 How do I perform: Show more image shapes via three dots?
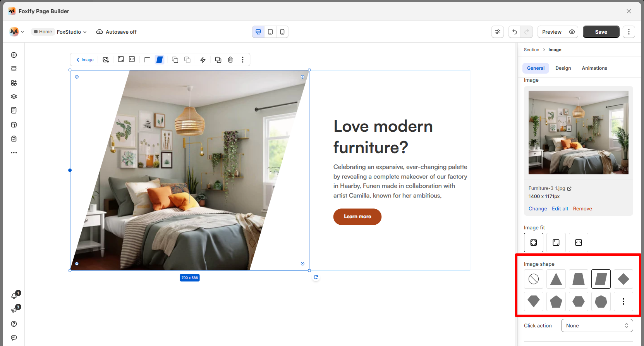click(x=623, y=301)
